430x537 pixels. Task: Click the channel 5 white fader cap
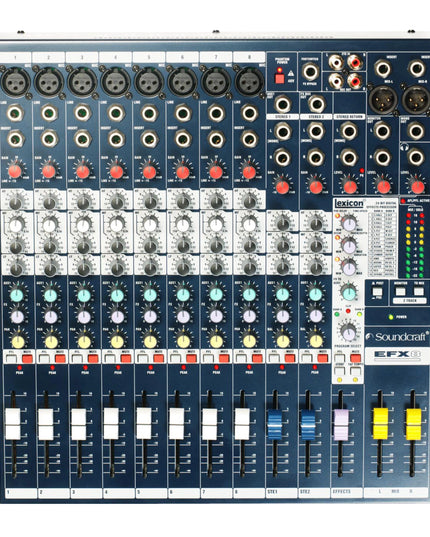144,423
